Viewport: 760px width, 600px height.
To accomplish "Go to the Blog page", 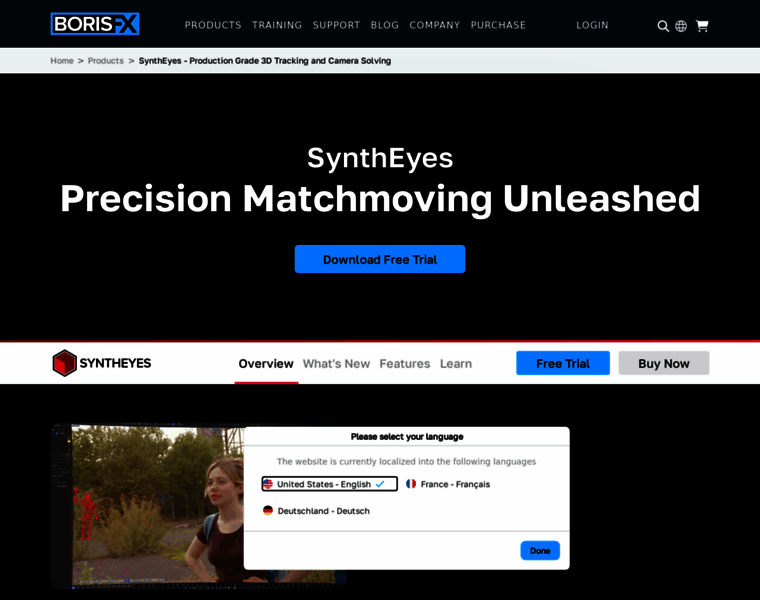I will [x=385, y=25].
